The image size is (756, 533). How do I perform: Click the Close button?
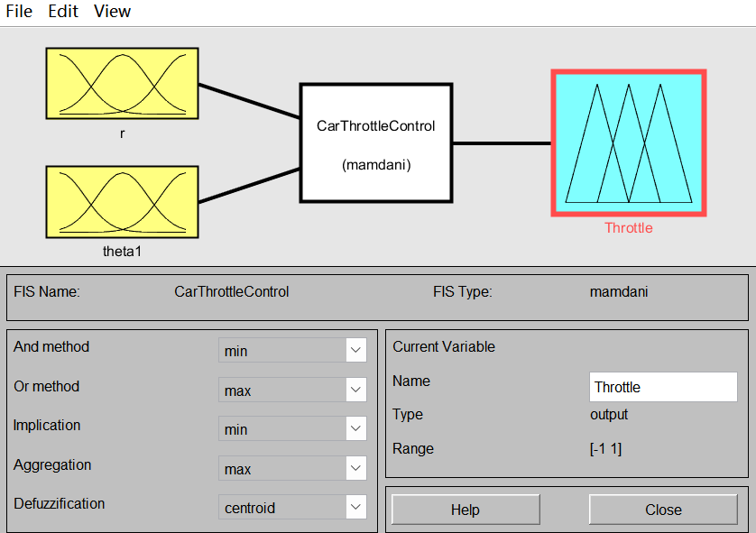(663, 510)
